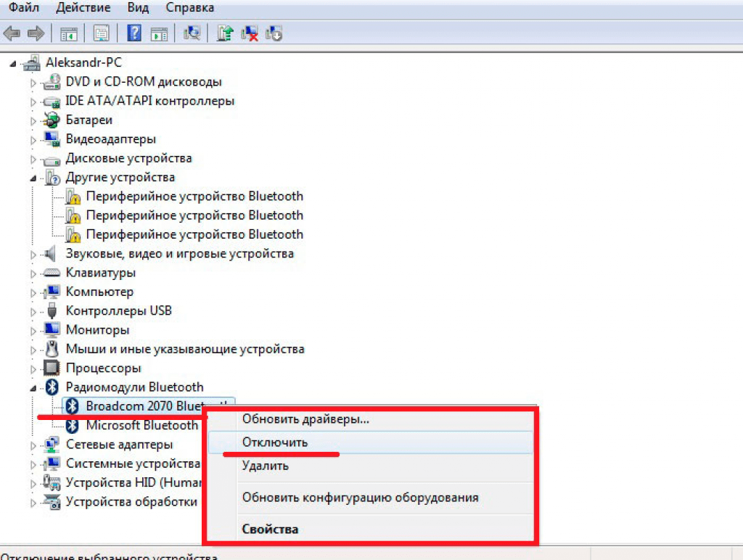Image resolution: width=743 pixels, height=560 pixels.
Task: Click the show/hide console tree icon
Action: click(69, 33)
